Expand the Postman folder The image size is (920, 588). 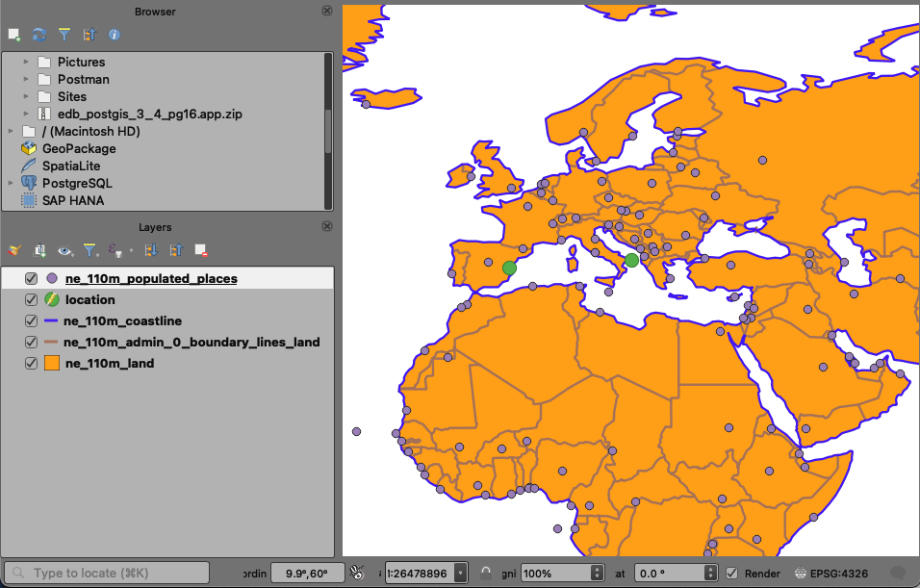(x=26, y=79)
